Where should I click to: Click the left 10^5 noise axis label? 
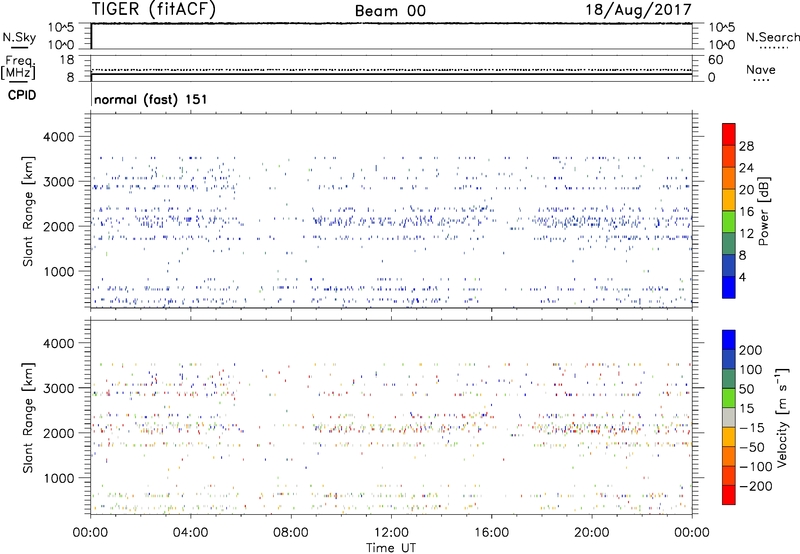point(61,27)
